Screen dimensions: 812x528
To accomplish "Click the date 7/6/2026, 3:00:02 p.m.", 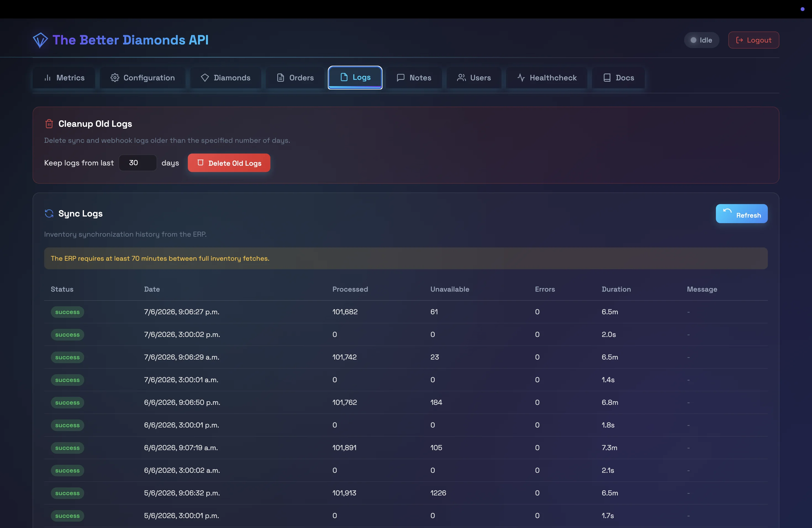I will pos(182,334).
